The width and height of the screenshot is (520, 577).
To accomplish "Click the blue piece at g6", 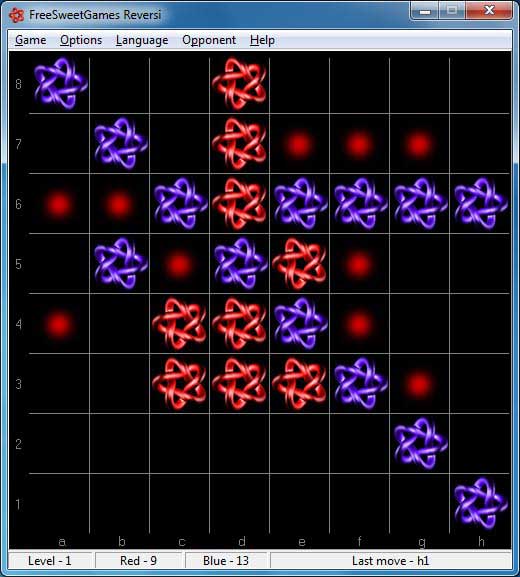I will pyautogui.click(x=421, y=203).
